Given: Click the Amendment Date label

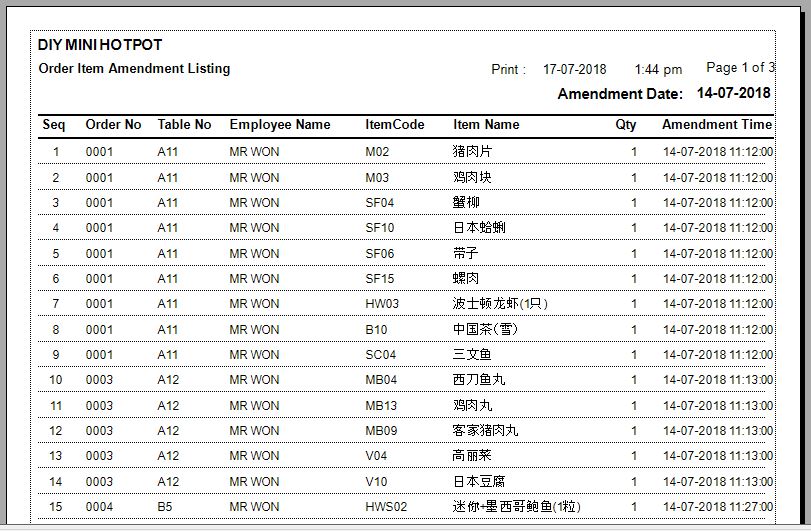Looking at the screenshot, I should pos(620,94).
